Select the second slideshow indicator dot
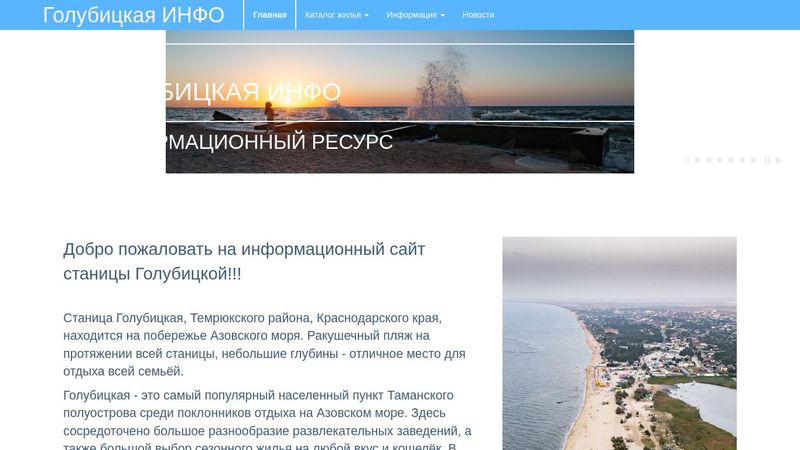The width and height of the screenshot is (800, 450). tap(697, 160)
